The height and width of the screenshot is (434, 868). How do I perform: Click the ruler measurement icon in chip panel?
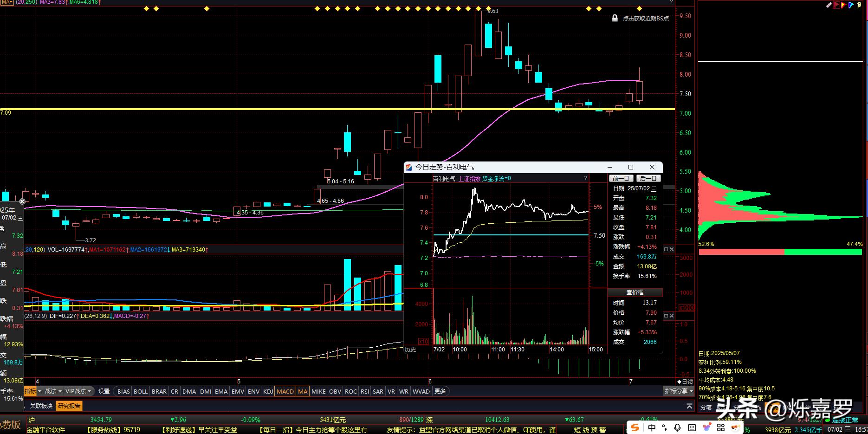tap(829, 5)
